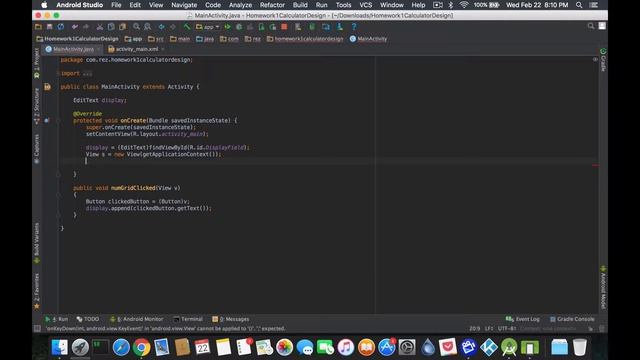This screenshot has width=640, height=360.
Task: Click the Open folder toolbar icon
Action: (38, 27)
